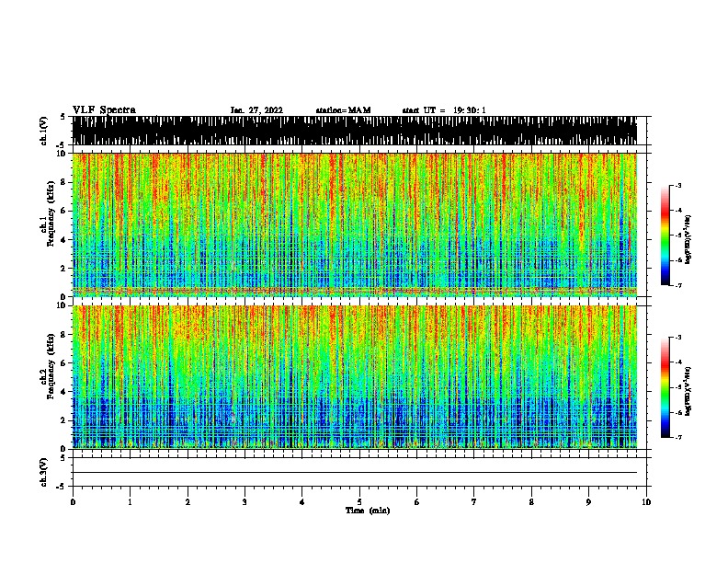This screenshot has height=563, width=728.
Task: Click the ch.1 spectrogram color bar
Action: (x=665, y=236)
